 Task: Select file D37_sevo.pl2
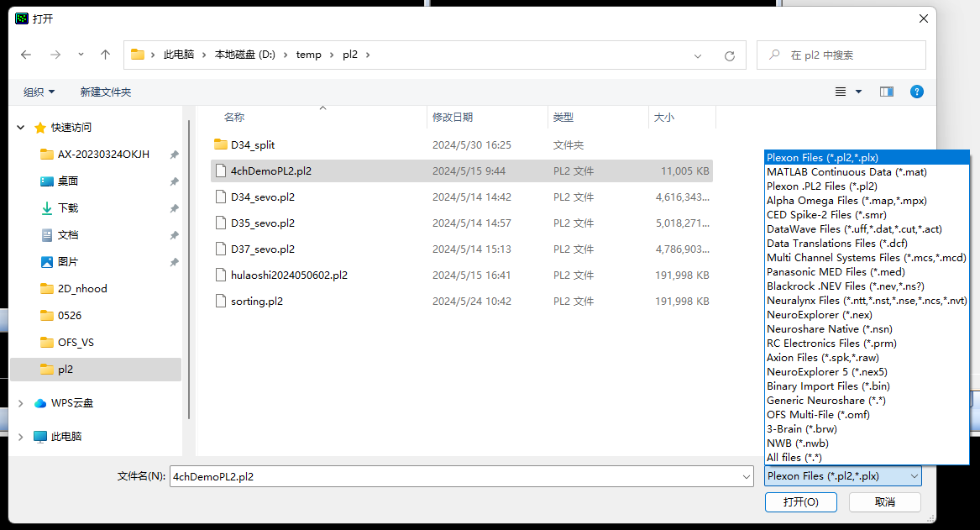(x=462, y=249)
